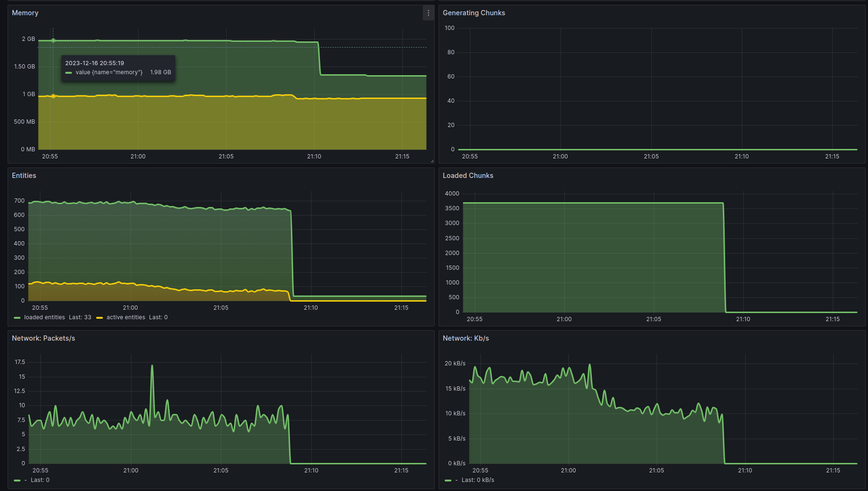Screen dimensions: 868x491
Task: Click the '20:55' time label in Packets/s panel
Action: (x=40, y=471)
